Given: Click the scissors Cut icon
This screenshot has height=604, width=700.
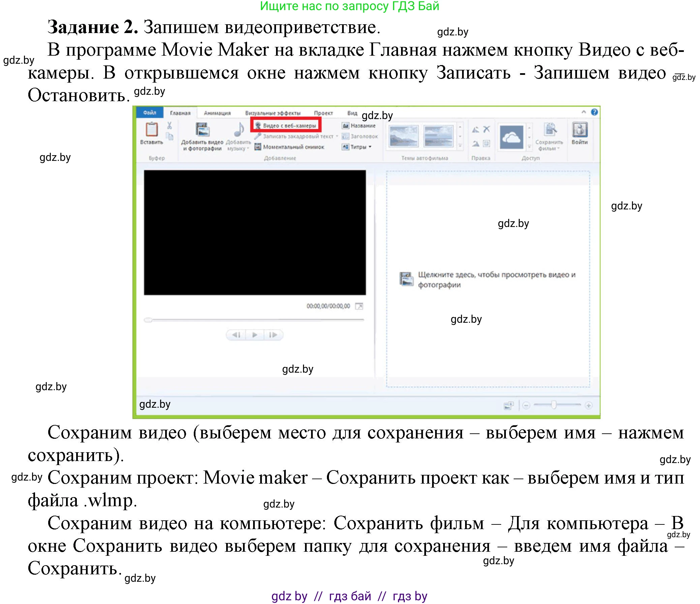Looking at the screenshot, I should pos(169,126).
